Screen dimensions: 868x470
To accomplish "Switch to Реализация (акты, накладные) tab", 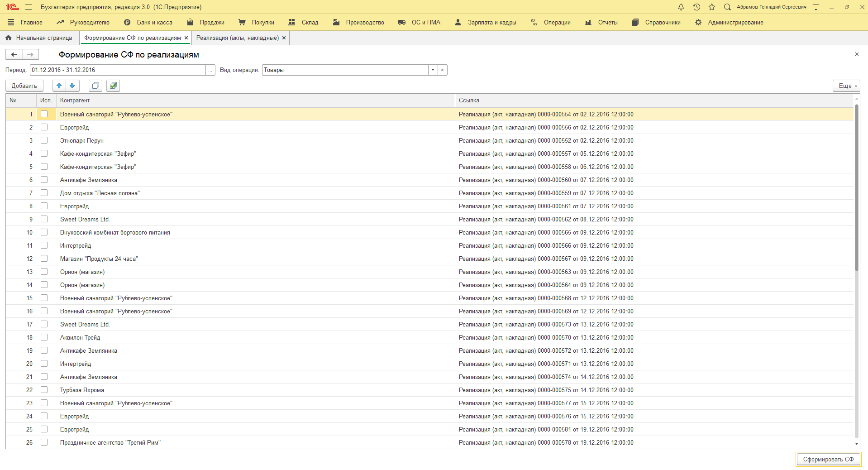I will (238, 38).
